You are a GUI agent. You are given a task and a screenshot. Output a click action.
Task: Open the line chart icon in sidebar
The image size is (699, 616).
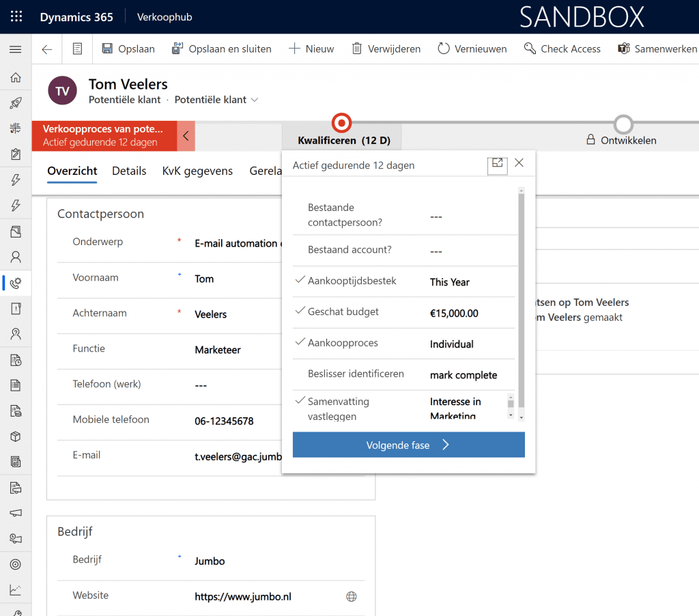coord(16,590)
